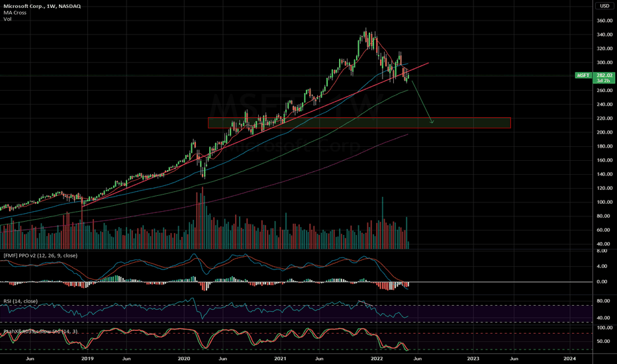This screenshot has width=617, height=364.
Task: Click the 140.00 price axis label
Action: coord(604,174)
